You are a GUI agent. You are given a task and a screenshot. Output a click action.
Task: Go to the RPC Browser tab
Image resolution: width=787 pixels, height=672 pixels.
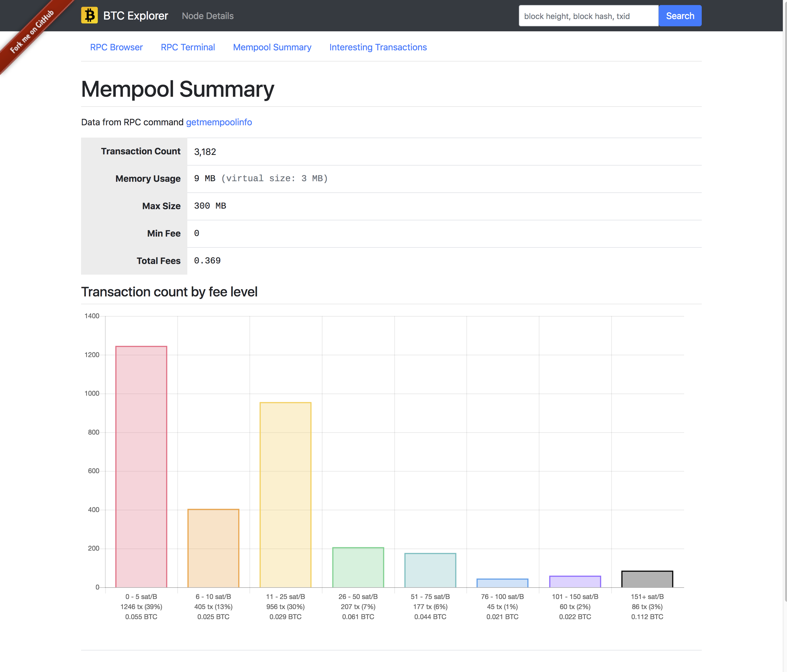pyautogui.click(x=116, y=47)
